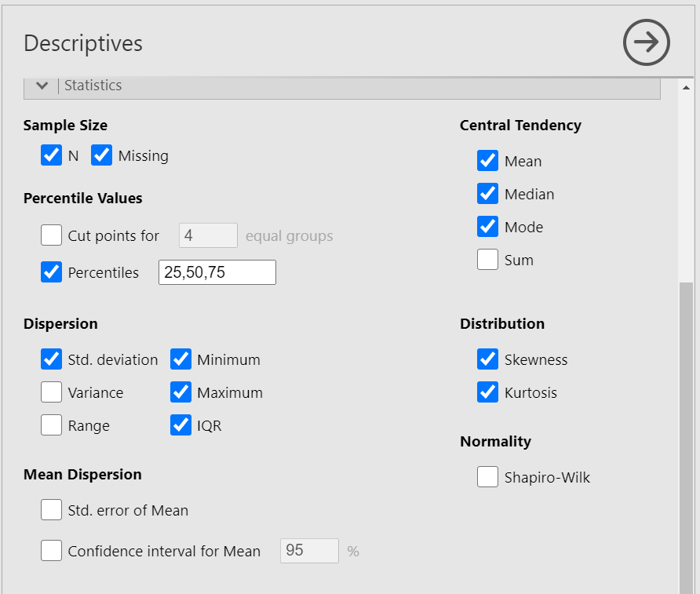Uncheck the Skewness checkbox
Image resolution: width=700 pixels, height=594 pixels.
488,359
